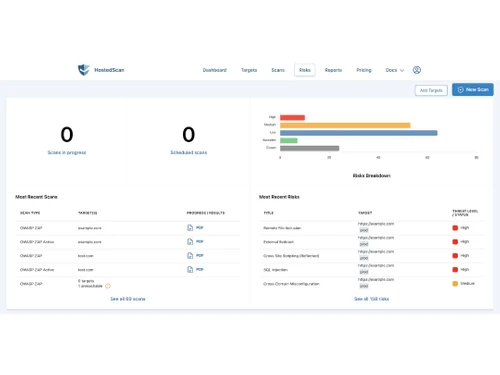Go to the Dashboard tab
The width and height of the screenshot is (500, 375).
click(x=215, y=70)
